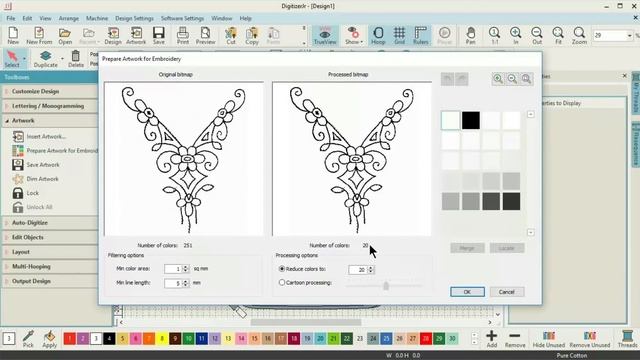The image size is (640, 360).
Task: Open the Edit menu
Action: 27,18
